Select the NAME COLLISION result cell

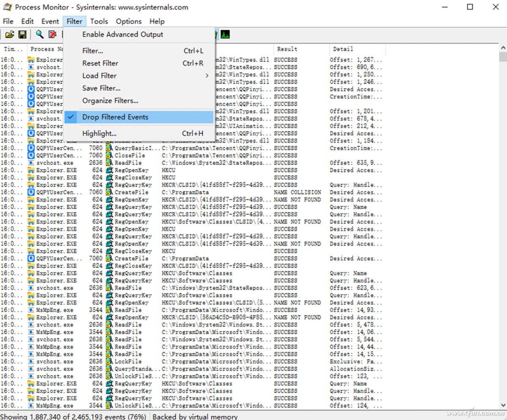297,192
